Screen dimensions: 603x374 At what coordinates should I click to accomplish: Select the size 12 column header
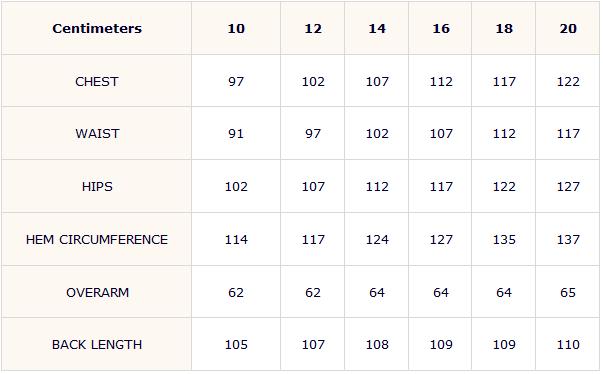pos(313,28)
